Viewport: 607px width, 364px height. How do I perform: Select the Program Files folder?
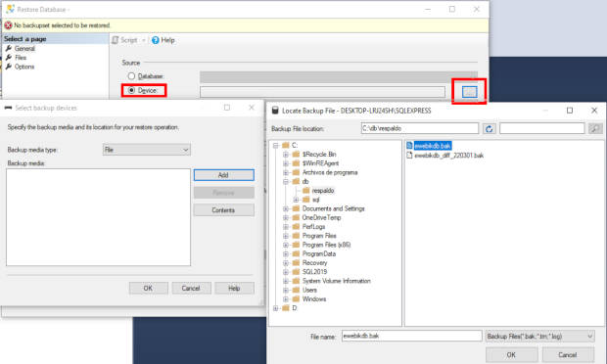(319, 236)
